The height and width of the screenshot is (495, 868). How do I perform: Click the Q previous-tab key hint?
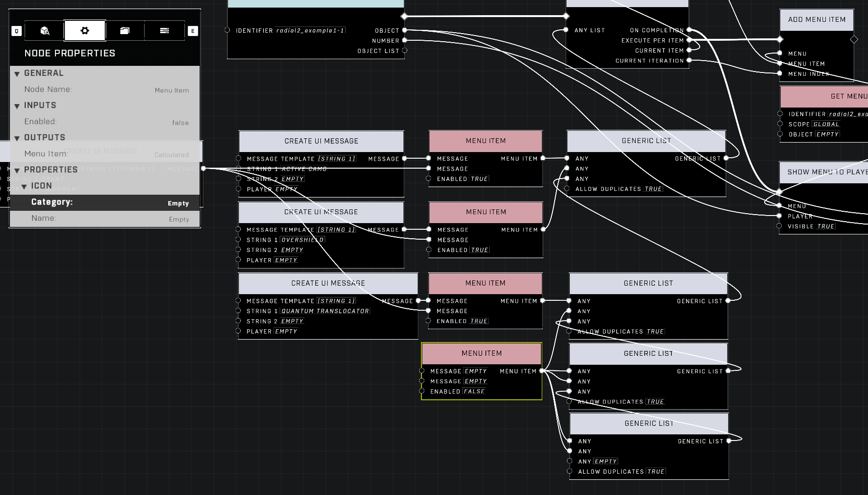pos(17,31)
